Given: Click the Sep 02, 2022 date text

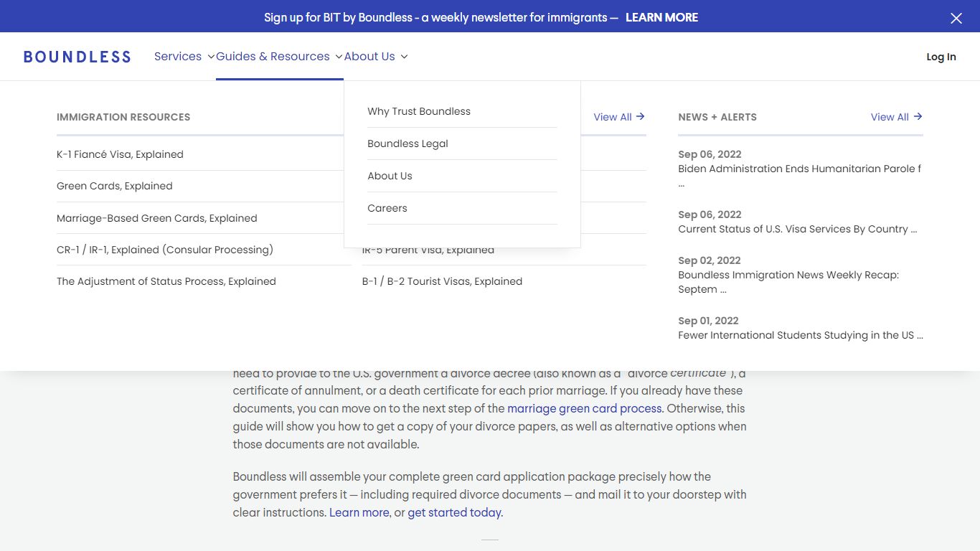Looking at the screenshot, I should click(x=709, y=260).
